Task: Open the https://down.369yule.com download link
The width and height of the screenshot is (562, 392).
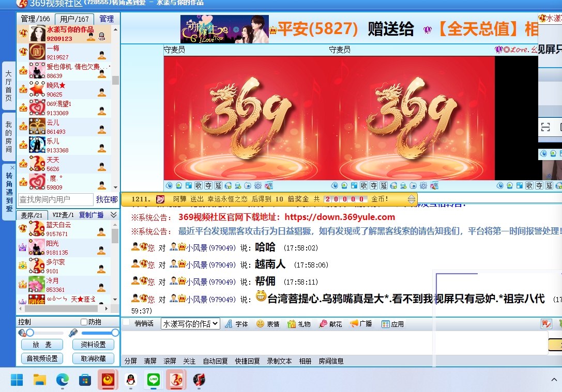Action: [x=340, y=217]
